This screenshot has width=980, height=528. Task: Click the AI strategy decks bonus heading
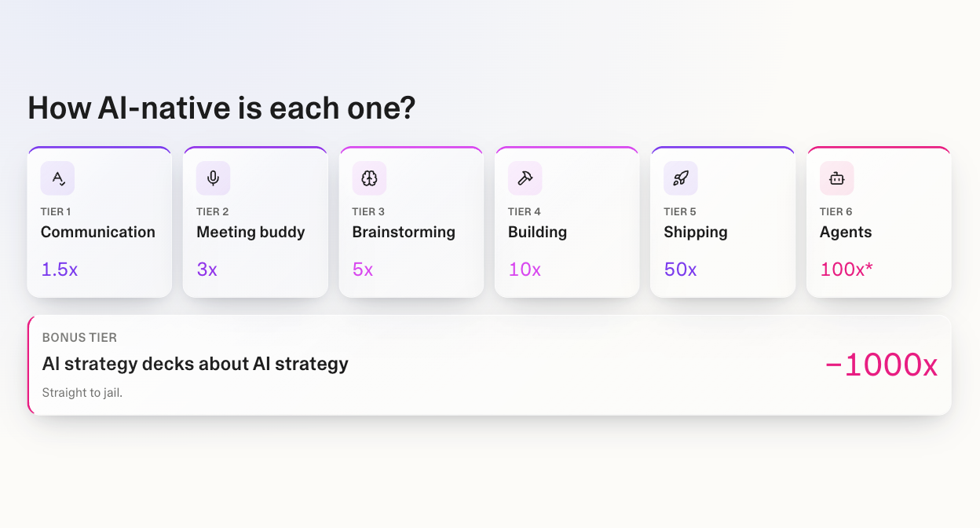196,365
